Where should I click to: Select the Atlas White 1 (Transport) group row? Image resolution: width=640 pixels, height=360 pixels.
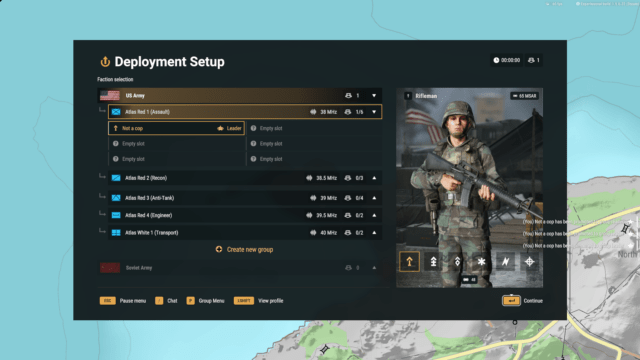(245, 233)
